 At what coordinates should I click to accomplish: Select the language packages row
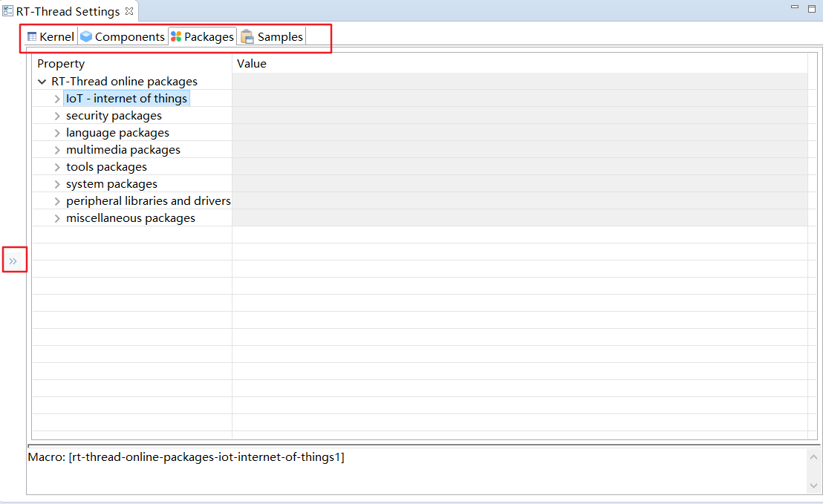tap(117, 133)
